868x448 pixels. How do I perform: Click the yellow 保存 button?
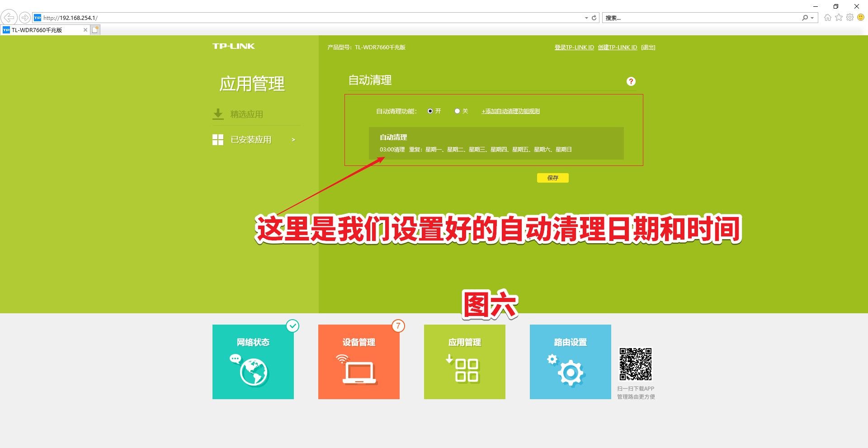(x=552, y=178)
